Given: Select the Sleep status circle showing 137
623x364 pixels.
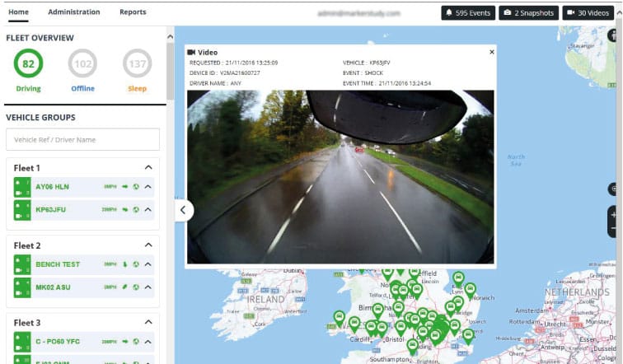Looking at the screenshot, I should [137, 63].
